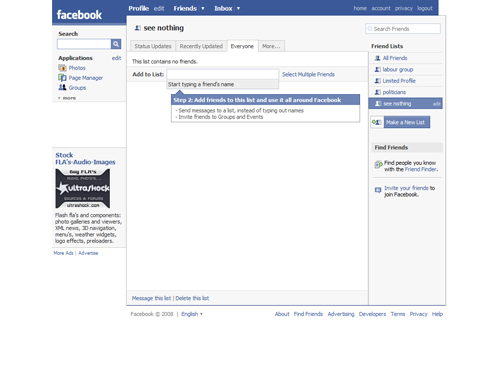
Task: Click edit on the 'see nothing' list row
Action: tap(437, 104)
